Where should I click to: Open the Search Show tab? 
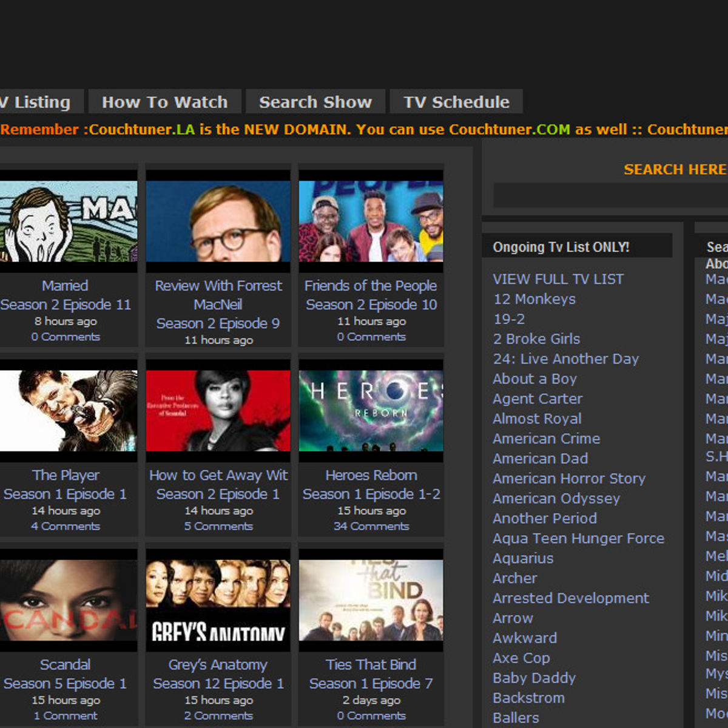pos(315,102)
